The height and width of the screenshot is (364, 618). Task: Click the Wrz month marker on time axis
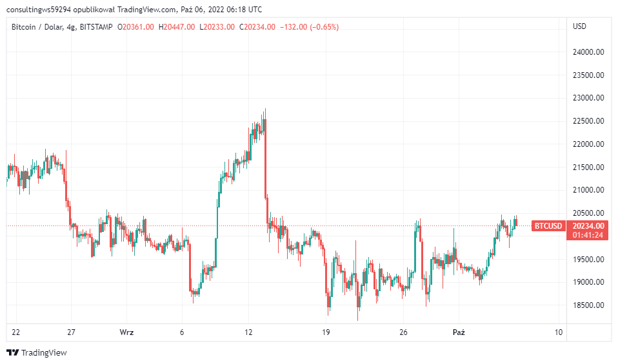[126, 332]
